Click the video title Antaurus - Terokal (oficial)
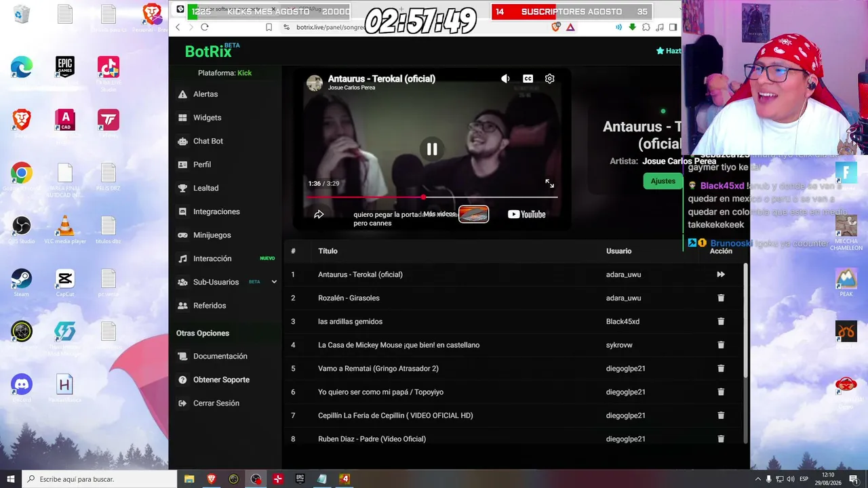The width and height of the screenshot is (868, 488). click(x=382, y=79)
